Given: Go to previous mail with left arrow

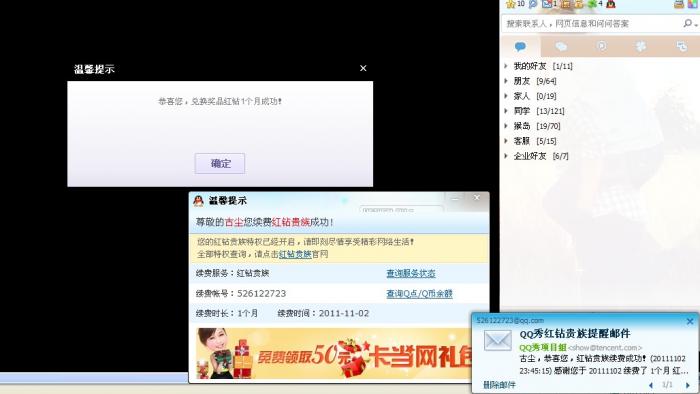Looking at the screenshot, I should tap(650, 385).
